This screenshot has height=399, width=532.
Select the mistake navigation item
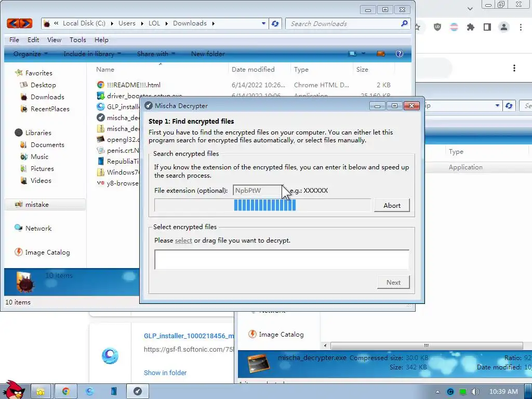click(x=45, y=204)
